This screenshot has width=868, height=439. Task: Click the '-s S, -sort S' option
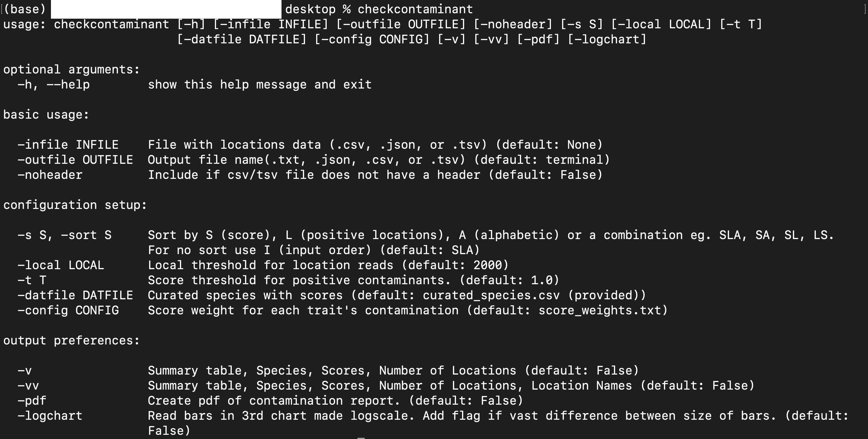point(64,235)
